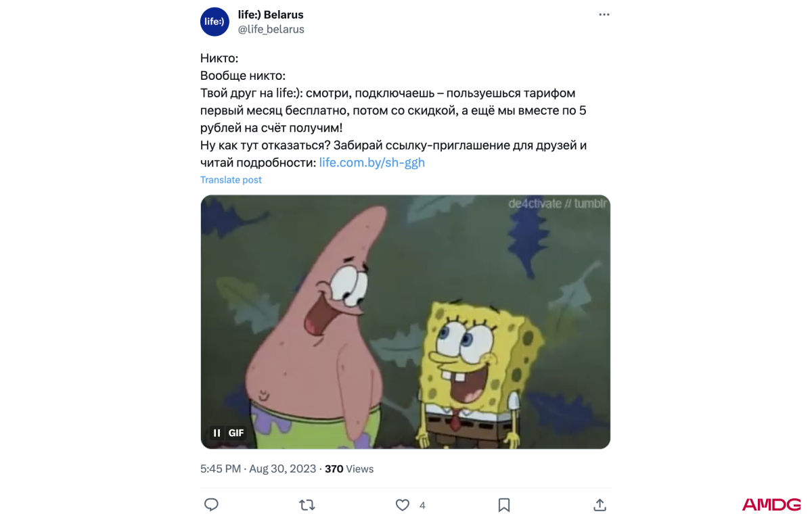Open the SpongeBob and Patrick GIF

(405, 322)
